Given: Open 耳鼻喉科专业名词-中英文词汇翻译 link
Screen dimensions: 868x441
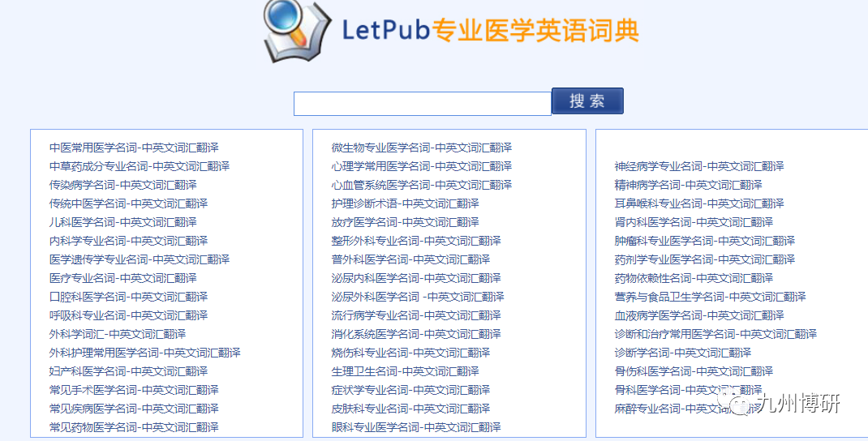Looking at the screenshot, I should tap(699, 203).
